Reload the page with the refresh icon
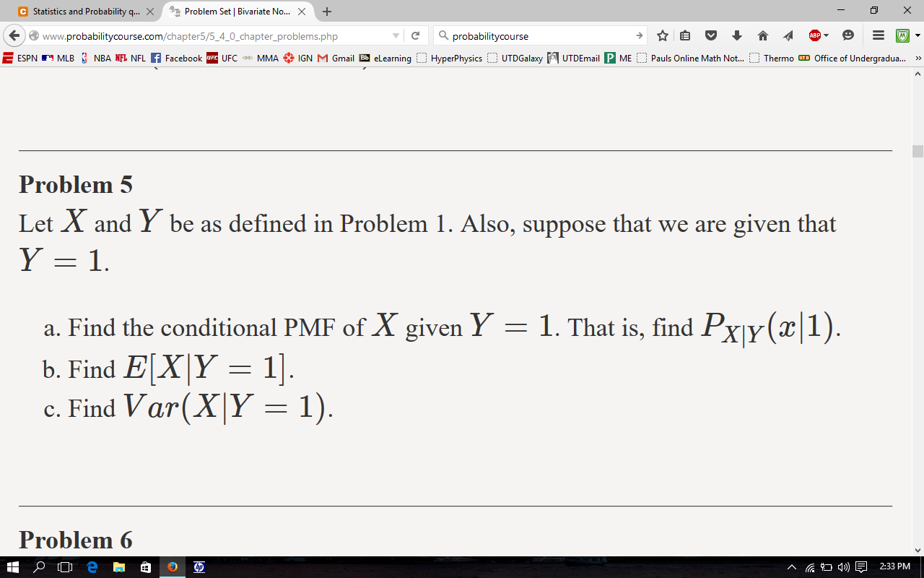Viewport: 924px width, 578px height. coord(416,36)
